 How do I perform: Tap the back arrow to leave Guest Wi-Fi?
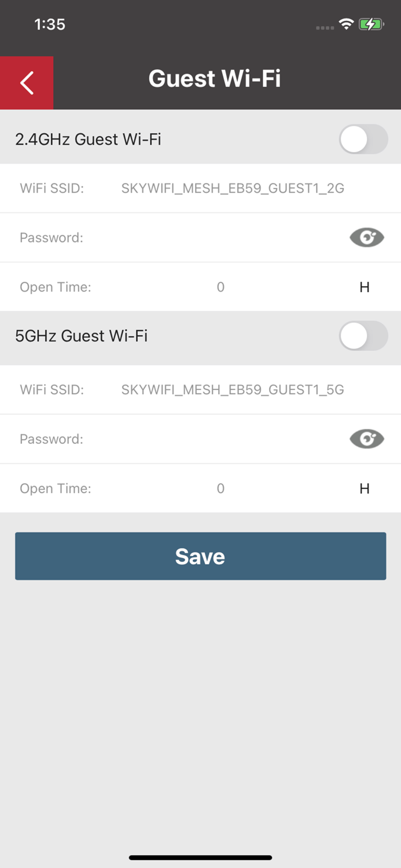pyautogui.click(x=26, y=82)
